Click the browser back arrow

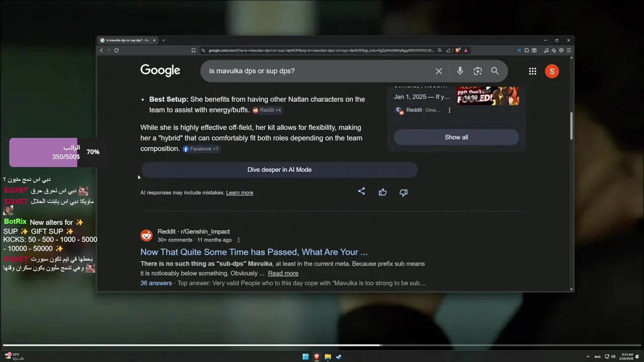pos(102,50)
